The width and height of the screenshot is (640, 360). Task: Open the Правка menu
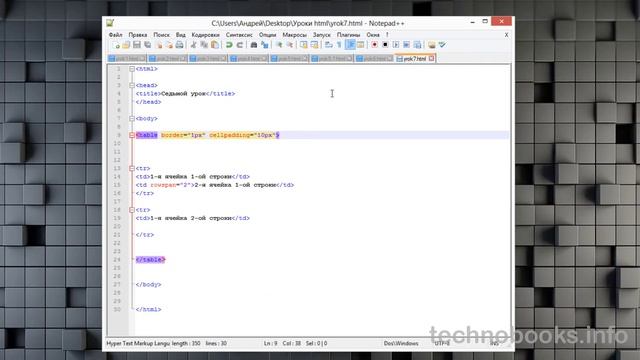tap(138, 35)
